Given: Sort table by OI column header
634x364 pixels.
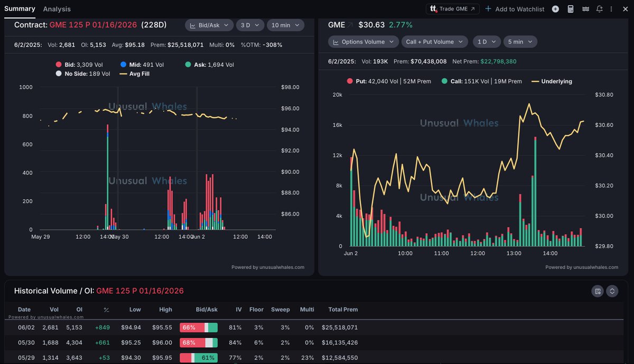Looking at the screenshot, I should [x=79, y=310].
